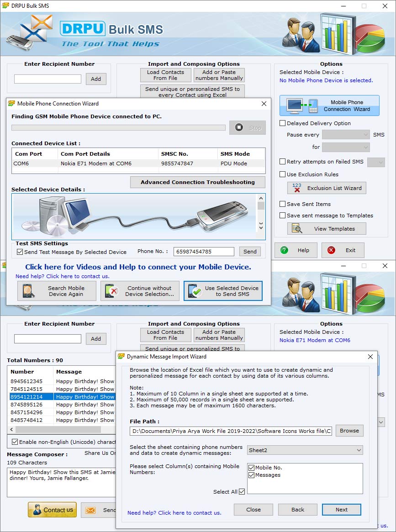Select Search Mobile Device Again
The height and width of the screenshot is (532, 396).
tap(56, 291)
